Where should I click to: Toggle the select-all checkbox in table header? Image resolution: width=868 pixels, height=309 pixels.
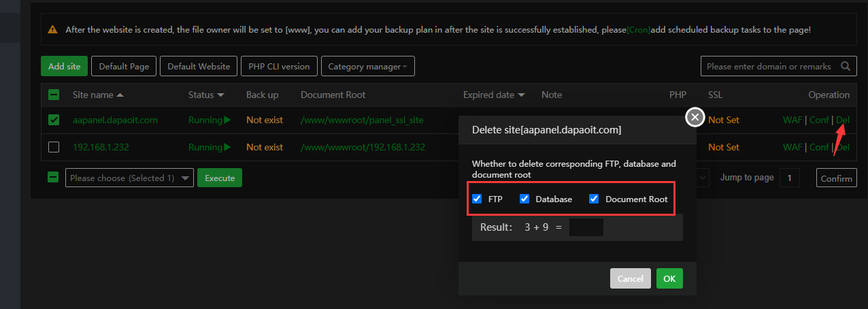(54, 95)
